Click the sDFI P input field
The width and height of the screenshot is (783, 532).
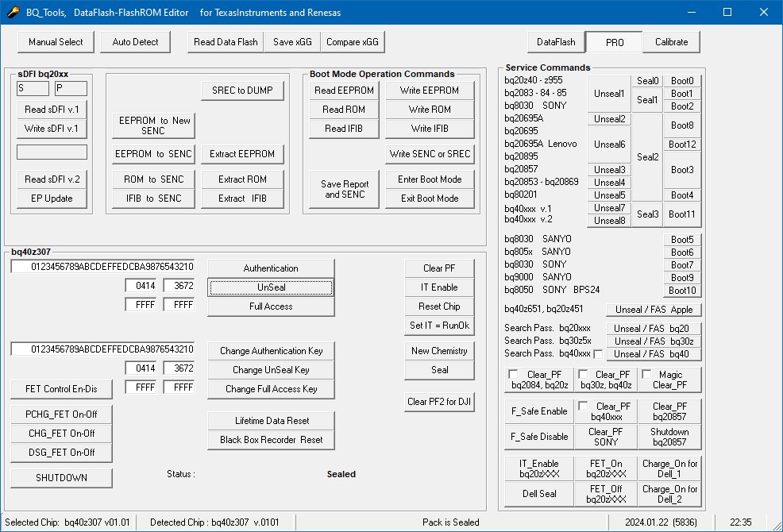(71, 88)
